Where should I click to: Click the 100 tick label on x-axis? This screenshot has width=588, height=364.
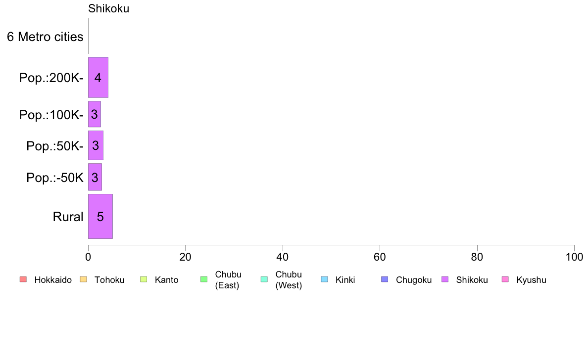tap(574, 257)
